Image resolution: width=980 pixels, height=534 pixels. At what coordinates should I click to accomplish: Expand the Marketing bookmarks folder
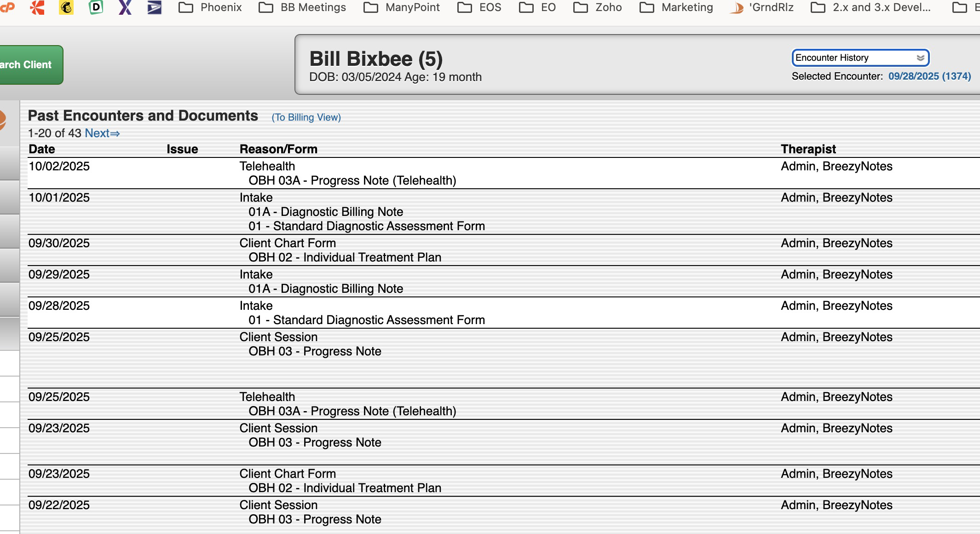(676, 7)
